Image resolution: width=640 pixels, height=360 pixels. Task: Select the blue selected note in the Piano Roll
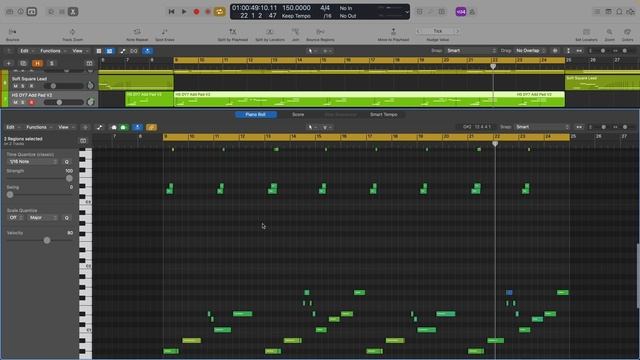[x=509, y=292]
